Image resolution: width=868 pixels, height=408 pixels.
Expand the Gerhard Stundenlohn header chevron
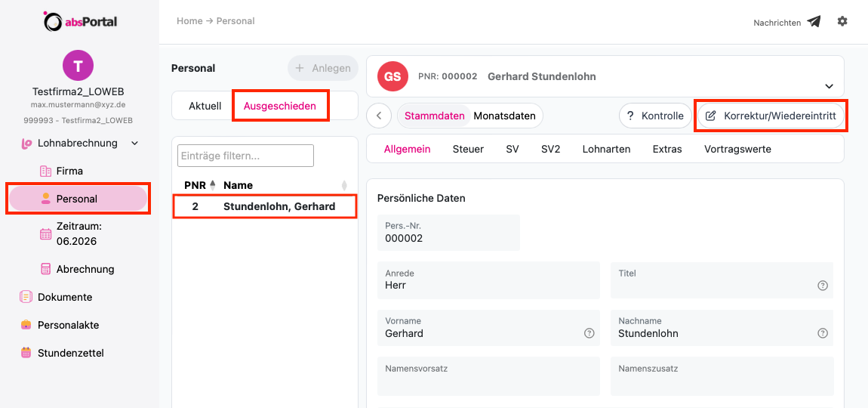coord(829,86)
